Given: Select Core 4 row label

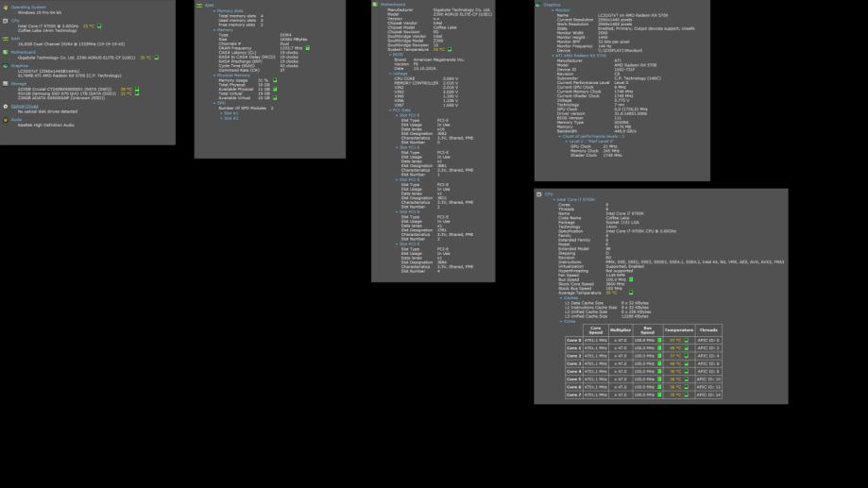Looking at the screenshot, I should pyautogui.click(x=573, y=371).
